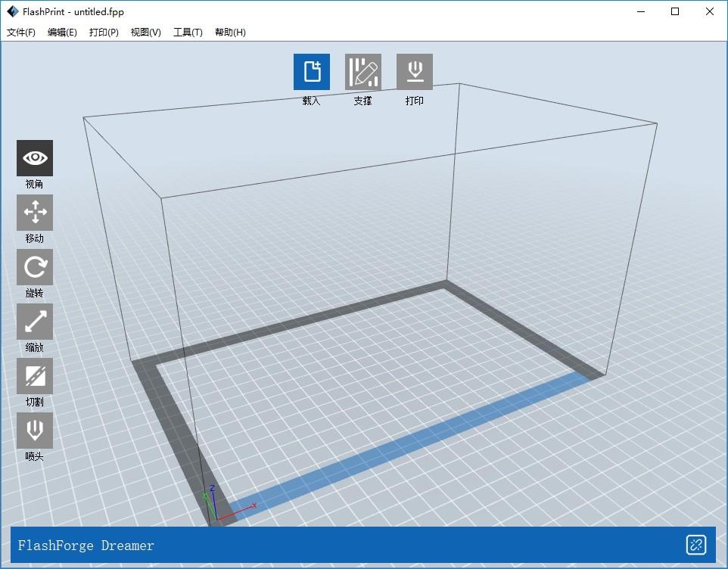Open the 视图(V) menu
Image resolution: width=728 pixels, height=569 pixels.
(146, 32)
